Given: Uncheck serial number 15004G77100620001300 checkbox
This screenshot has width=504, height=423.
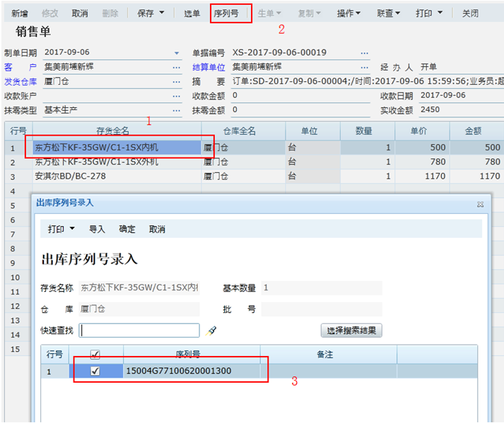Looking at the screenshot, I should click(x=95, y=371).
